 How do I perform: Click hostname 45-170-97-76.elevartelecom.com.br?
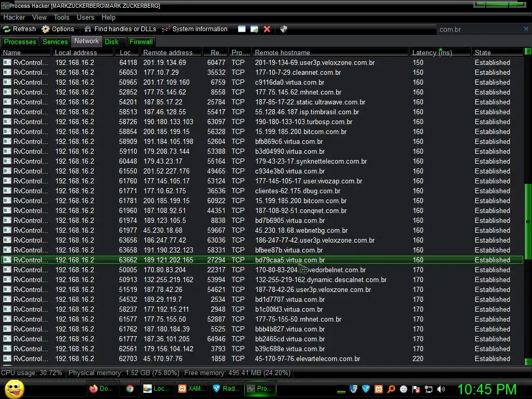pos(308,358)
